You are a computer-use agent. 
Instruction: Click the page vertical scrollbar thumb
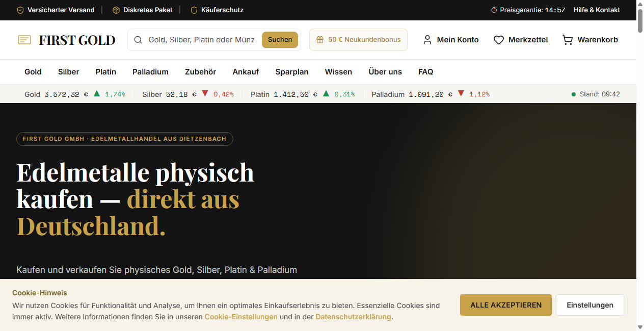[x=640, y=20]
